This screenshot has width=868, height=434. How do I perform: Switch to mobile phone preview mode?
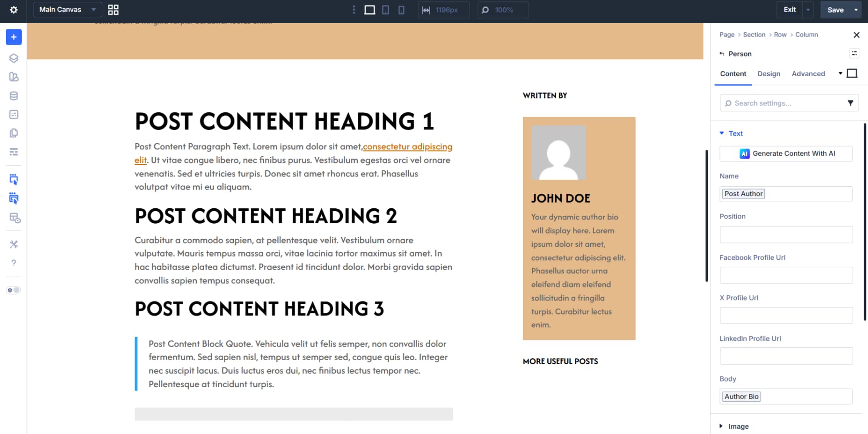tap(401, 10)
